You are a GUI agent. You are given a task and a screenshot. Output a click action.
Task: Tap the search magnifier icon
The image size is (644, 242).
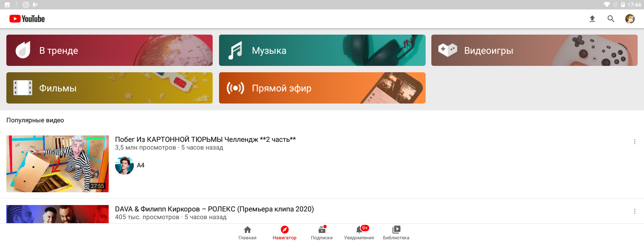click(611, 19)
